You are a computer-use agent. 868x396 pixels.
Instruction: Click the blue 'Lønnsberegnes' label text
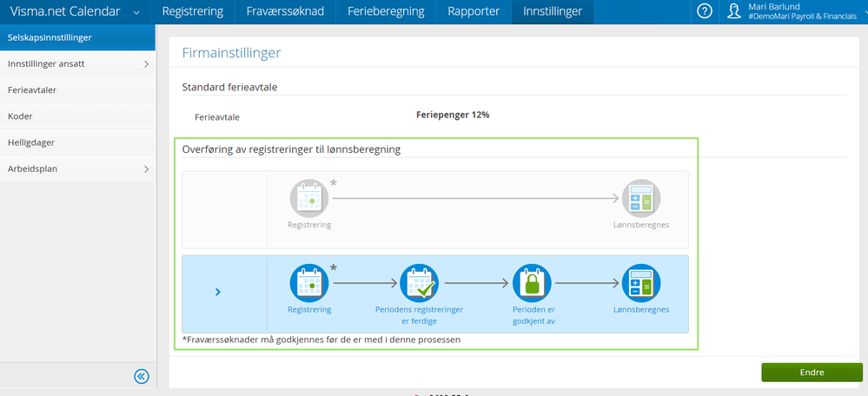[x=641, y=310]
